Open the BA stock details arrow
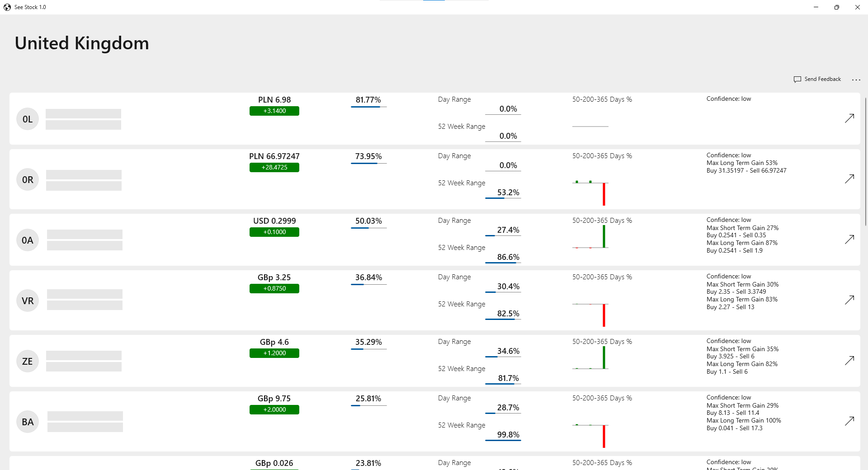Screen dimensions: 868x470 click(x=849, y=421)
